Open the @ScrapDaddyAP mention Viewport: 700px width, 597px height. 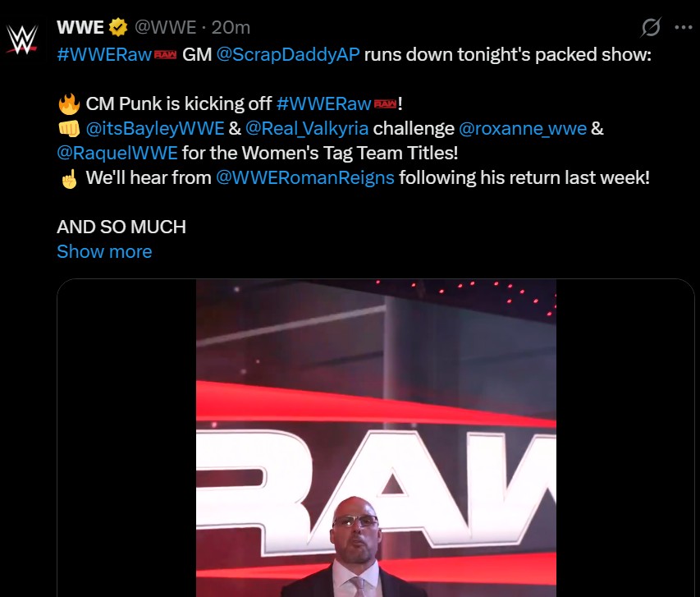tap(288, 54)
